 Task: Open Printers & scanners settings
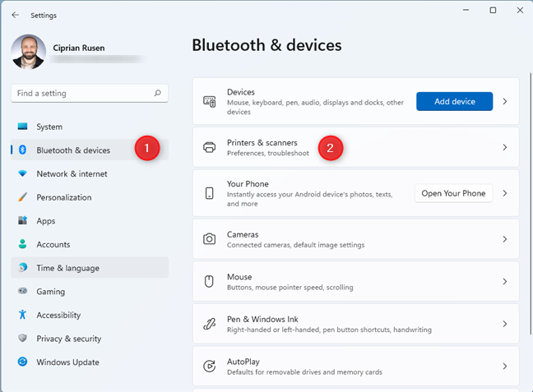[356, 147]
